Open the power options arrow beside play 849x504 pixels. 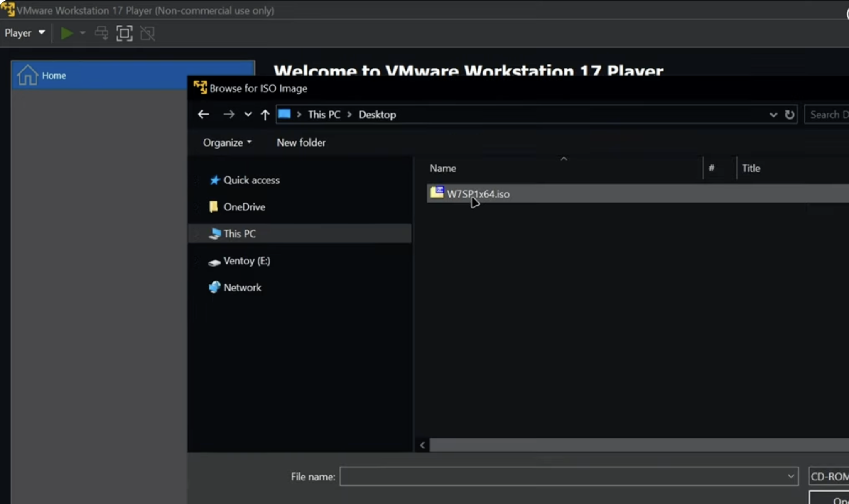click(x=83, y=33)
